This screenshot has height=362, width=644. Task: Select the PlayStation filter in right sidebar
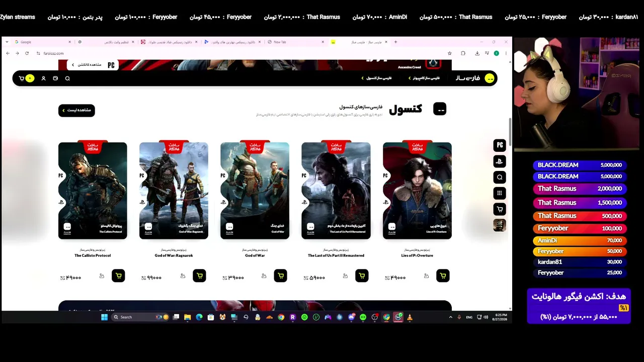pyautogui.click(x=500, y=161)
